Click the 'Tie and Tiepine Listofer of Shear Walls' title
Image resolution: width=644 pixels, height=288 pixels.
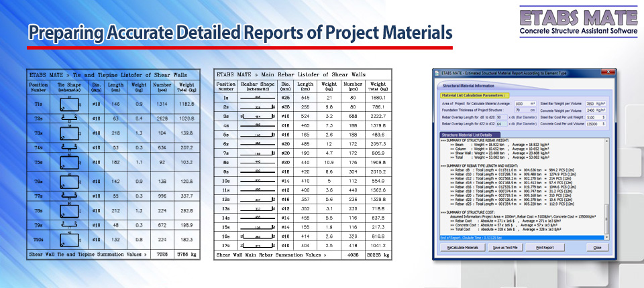[x=129, y=75]
